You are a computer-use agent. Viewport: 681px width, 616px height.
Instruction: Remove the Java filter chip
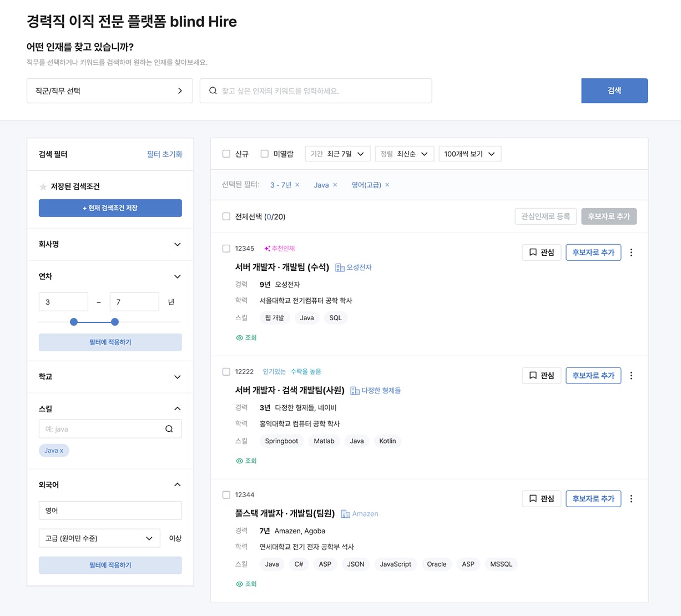335,185
